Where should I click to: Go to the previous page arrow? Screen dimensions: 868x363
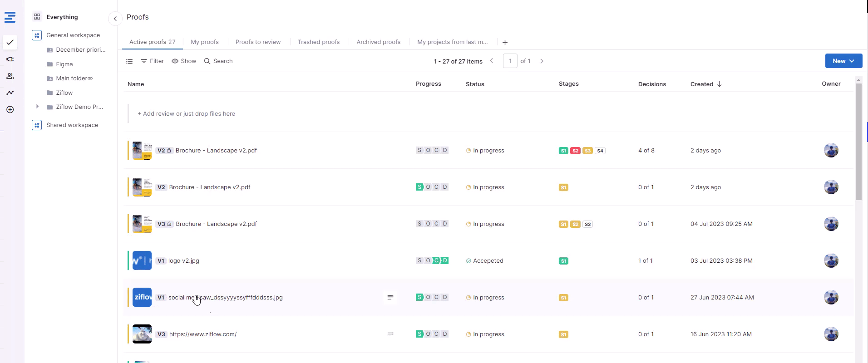click(492, 61)
